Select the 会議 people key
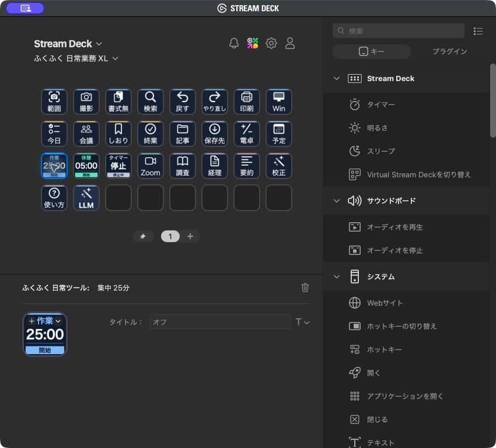496x448 pixels. point(86,134)
